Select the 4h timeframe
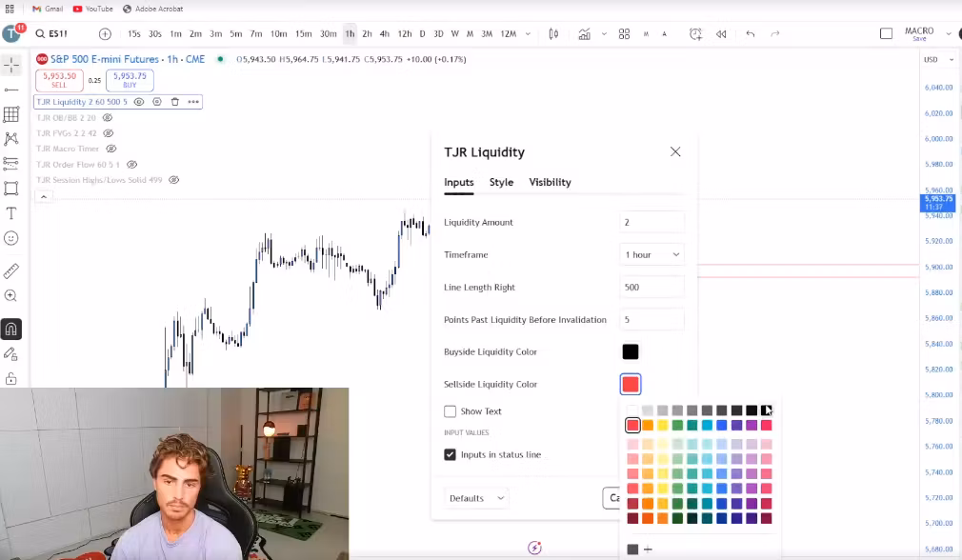Viewport: 962px width, 560px height. click(x=385, y=34)
